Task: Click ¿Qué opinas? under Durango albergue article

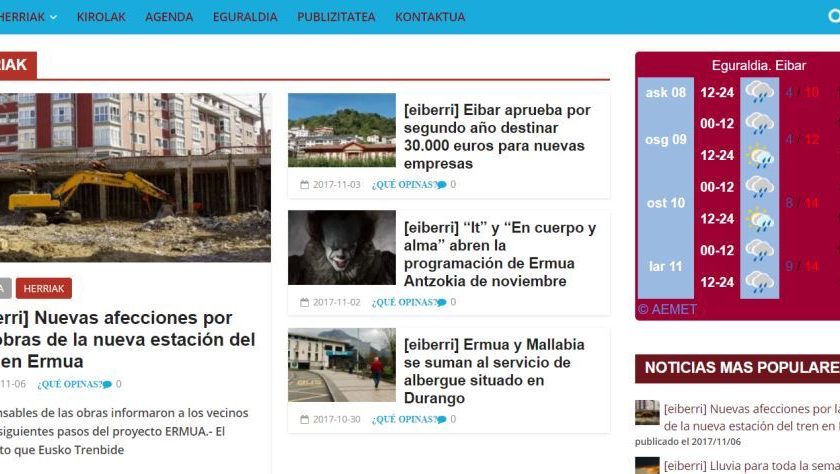Action: (402, 420)
